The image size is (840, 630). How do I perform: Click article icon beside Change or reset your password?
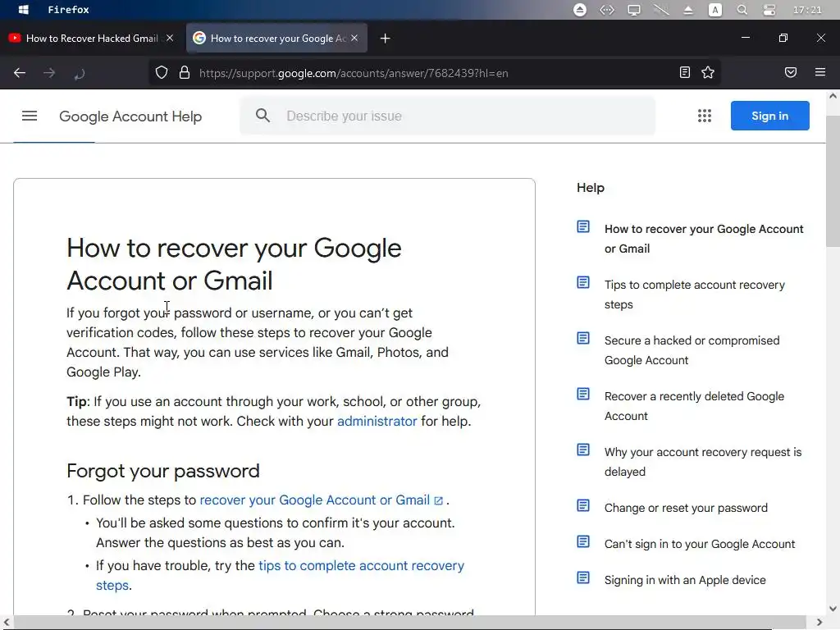click(583, 505)
